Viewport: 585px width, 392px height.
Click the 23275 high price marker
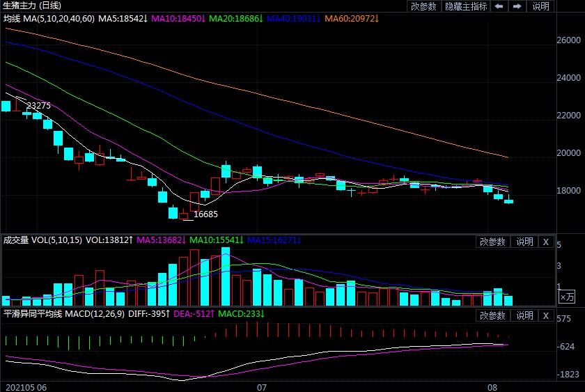pos(38,106)
